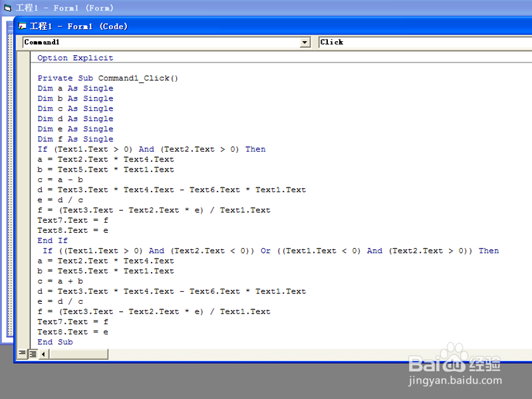This screenshot has height=399, width=532.
Task: Click the 'Dim b As Single' line
Action: (x=75, y=98)
